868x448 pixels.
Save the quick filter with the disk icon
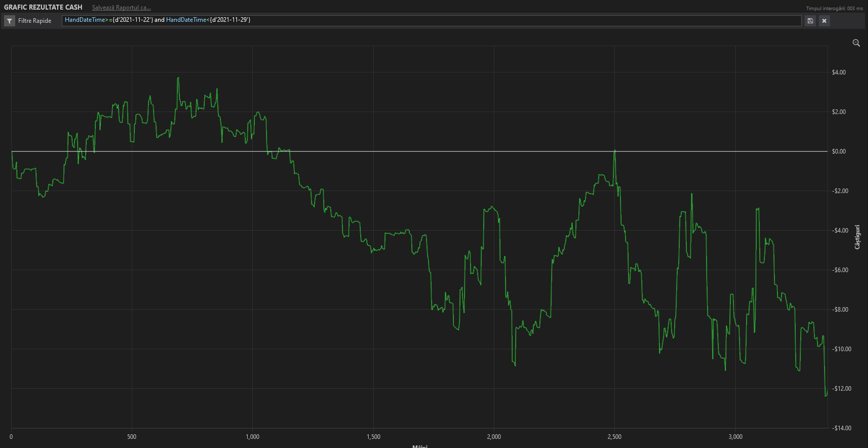pyautogui.click(x=810, y=21)
